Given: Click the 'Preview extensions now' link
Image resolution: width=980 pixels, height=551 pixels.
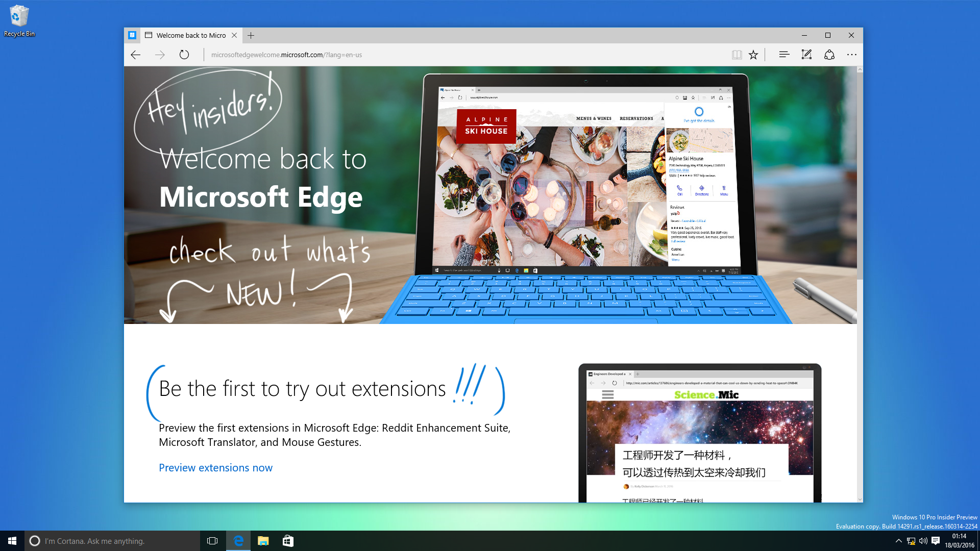Looking at the screenshot, I should (215, 467).
